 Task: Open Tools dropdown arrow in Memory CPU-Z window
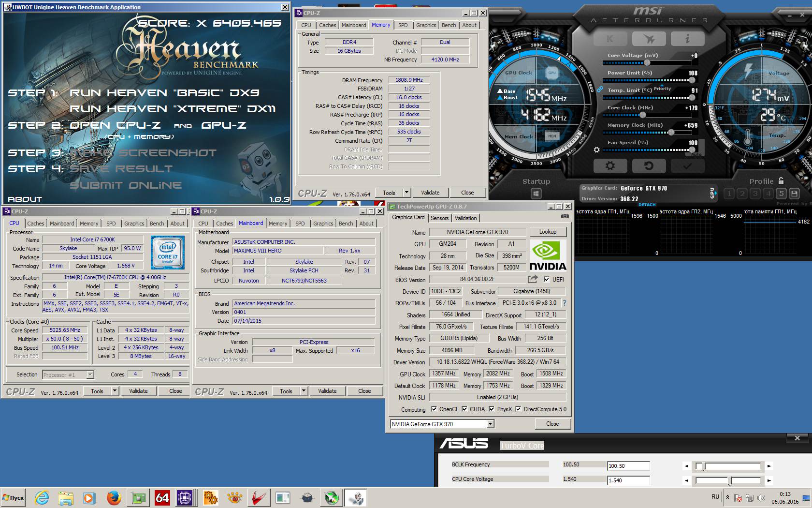[x=407, y=193]
